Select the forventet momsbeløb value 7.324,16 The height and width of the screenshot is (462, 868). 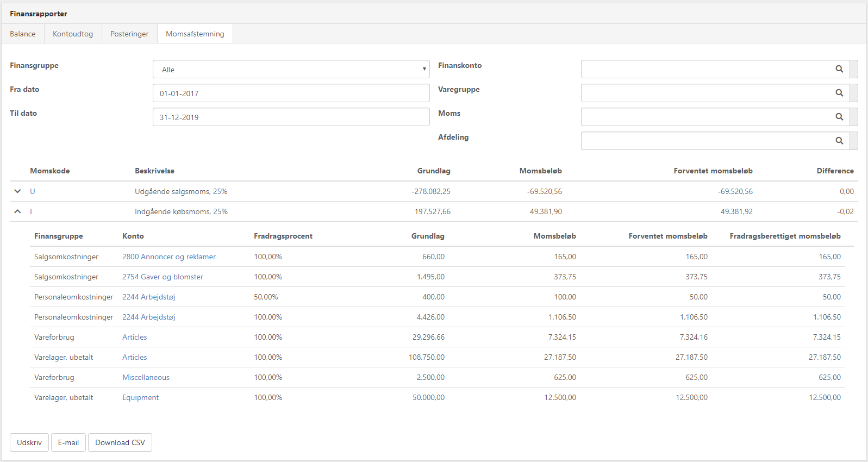click(x=694, y=337)
